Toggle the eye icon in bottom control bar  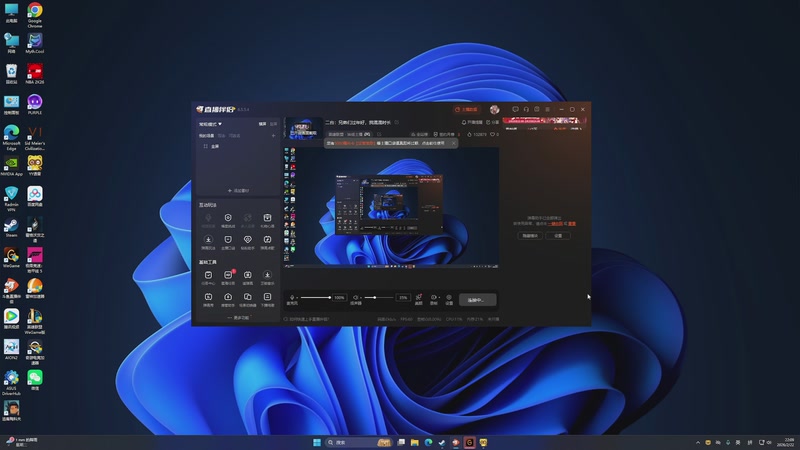pos(433,297)
